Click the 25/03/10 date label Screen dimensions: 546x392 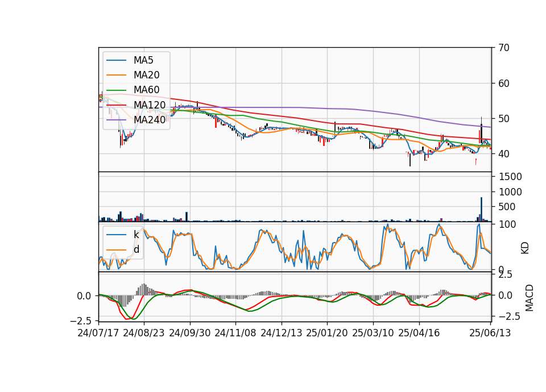point(373,333)
